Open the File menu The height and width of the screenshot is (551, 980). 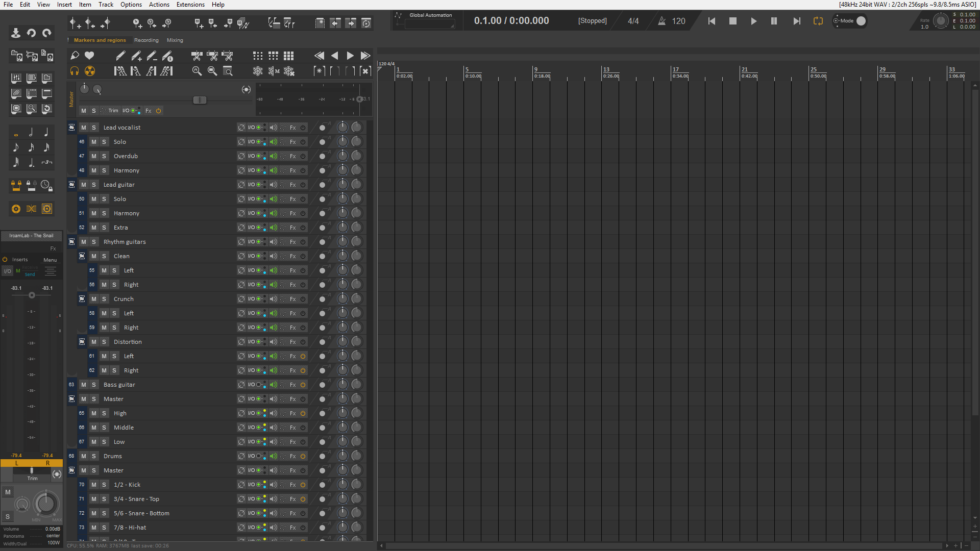(8, 5)
